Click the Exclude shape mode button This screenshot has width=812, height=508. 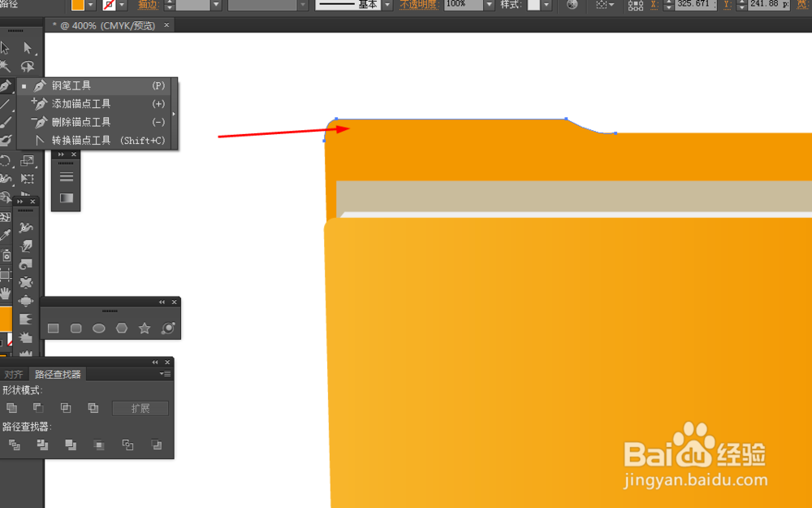pyautogui.click(x=93, y=408)
